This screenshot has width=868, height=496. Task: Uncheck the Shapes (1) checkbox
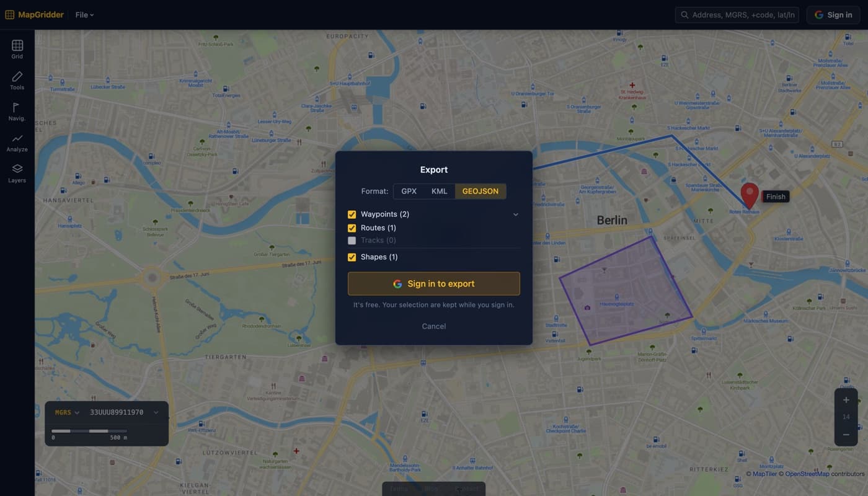[x=352, y=257]
